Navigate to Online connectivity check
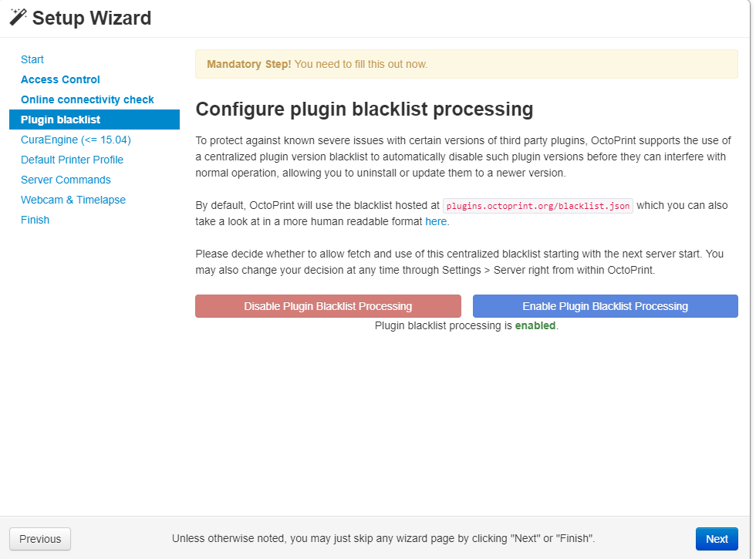Image resolution: width=756 pixels, height=559 pixels. (x=86, y=99)
